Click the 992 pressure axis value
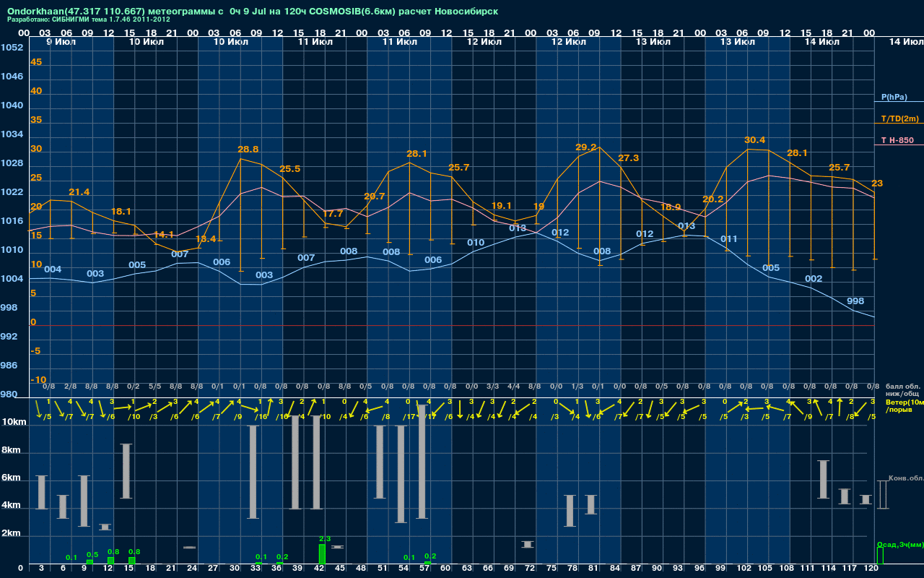Image resolution: width=924 pixels, height=578 pixels. point(9,337)
